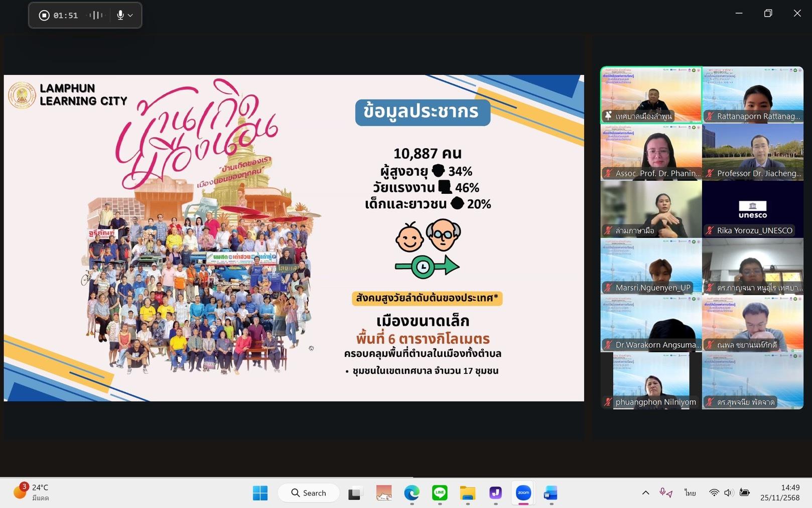Screen dimensions: 812x508
Task: Select Professor Dr. Jiacheng video tile
Action: (x=752, y=152)
